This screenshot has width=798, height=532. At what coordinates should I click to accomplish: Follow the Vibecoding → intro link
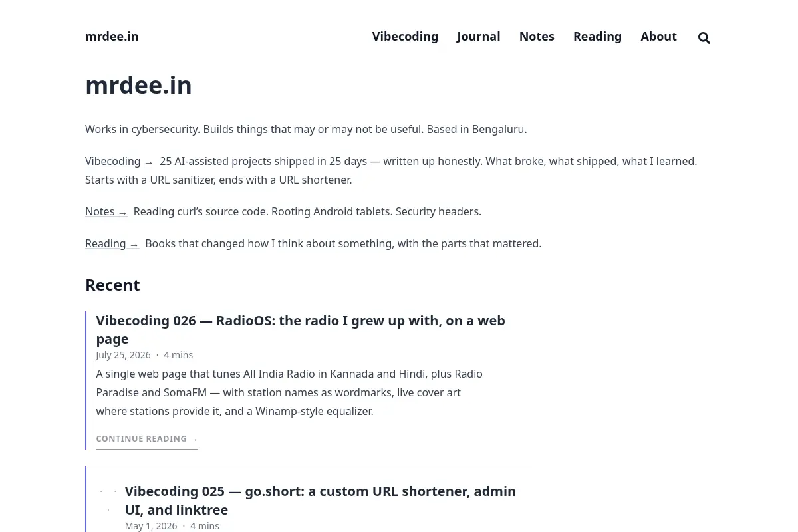coord(119,161)
